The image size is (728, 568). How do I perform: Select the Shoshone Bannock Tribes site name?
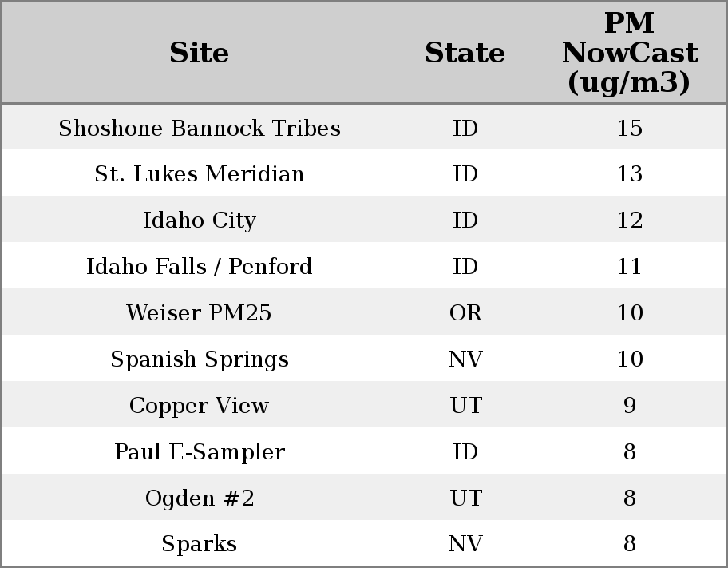point(200,129)
